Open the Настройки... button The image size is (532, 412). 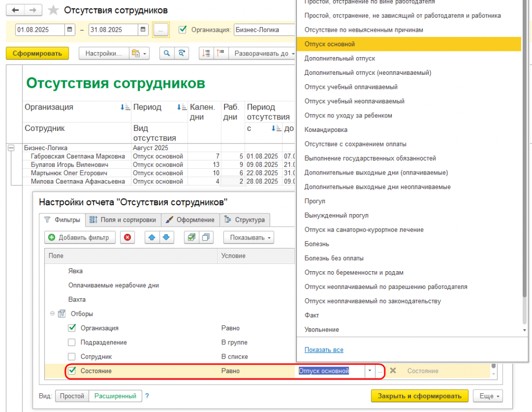(104, 54)
